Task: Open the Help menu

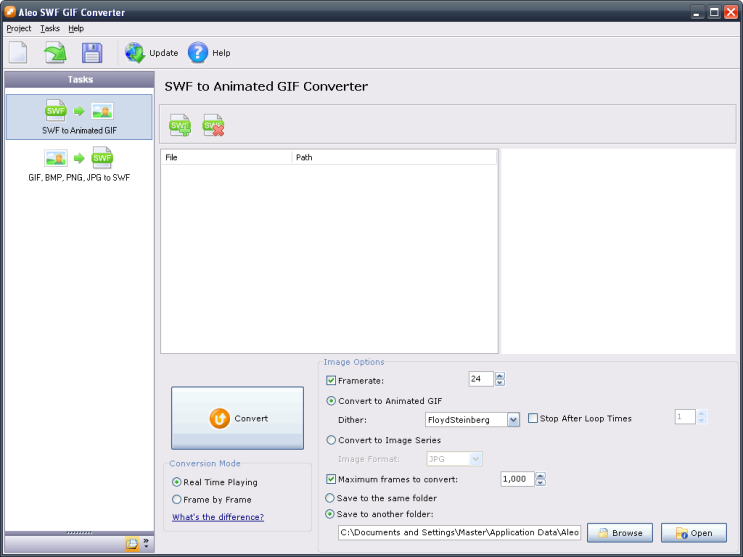Action: tap(76, 28)
